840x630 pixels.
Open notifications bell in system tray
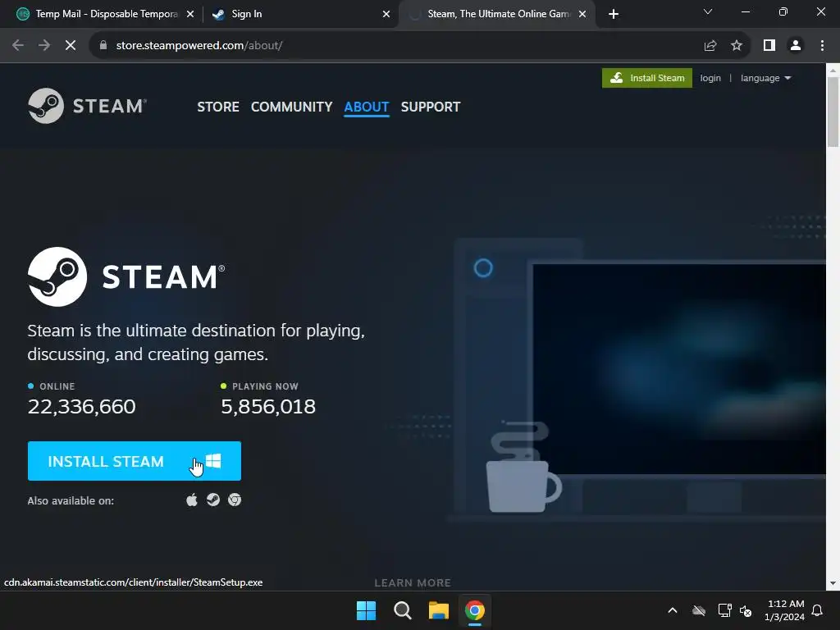(817, 610)
